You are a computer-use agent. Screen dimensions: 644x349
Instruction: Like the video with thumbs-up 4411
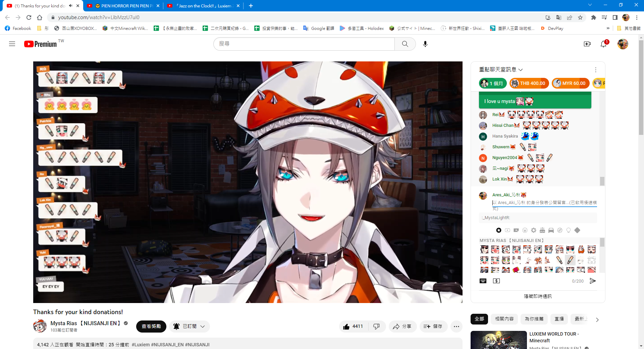(x=353, y=327)
